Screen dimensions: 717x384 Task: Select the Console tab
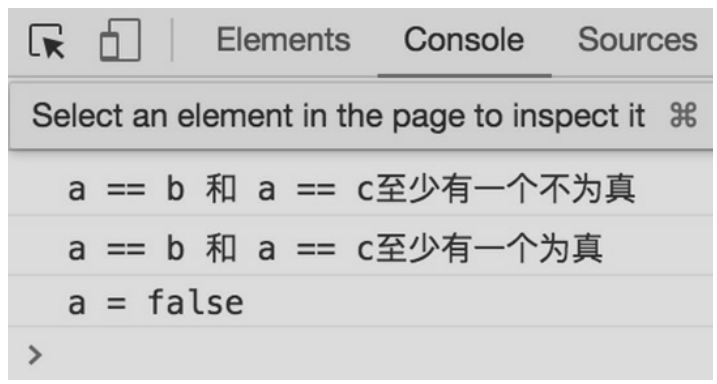(x=464, y=40)
